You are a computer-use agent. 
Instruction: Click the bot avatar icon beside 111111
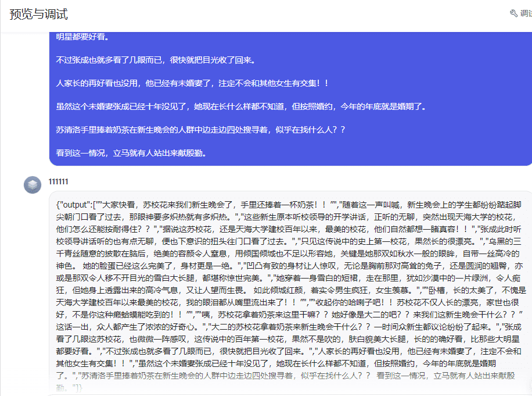click(33, 185)
